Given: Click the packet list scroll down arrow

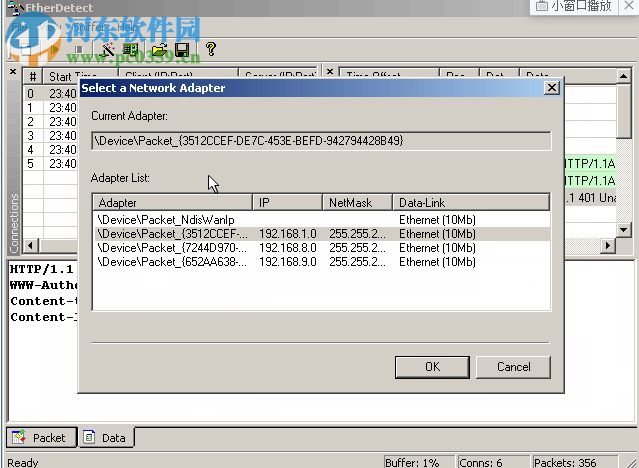Looking at the screenshot, I should click(624, 230).
